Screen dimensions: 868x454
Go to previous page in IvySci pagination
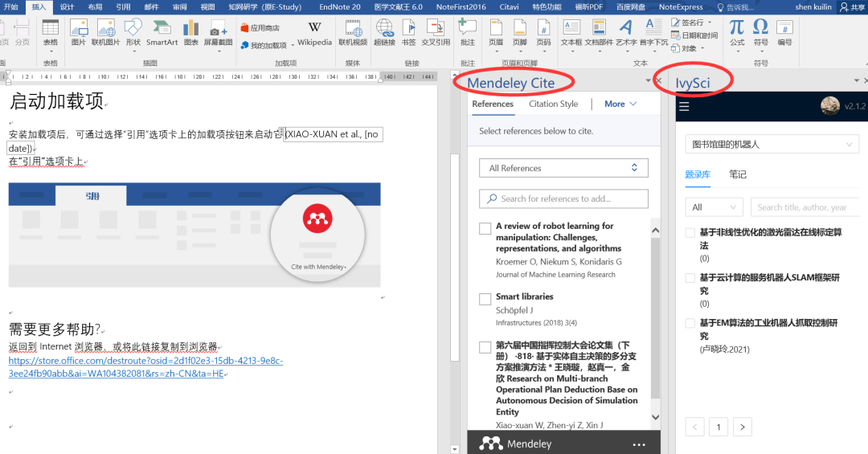[x=694, y=427]
